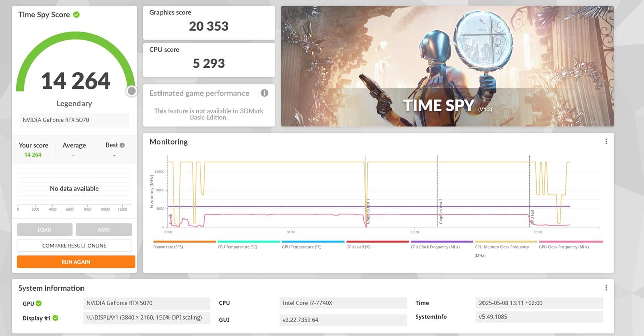Viewport: 644px width, 336px height.
Task: Click the green checkmark beside Time Spy Score
Action: pyautogui.click(x=76, y=15)
